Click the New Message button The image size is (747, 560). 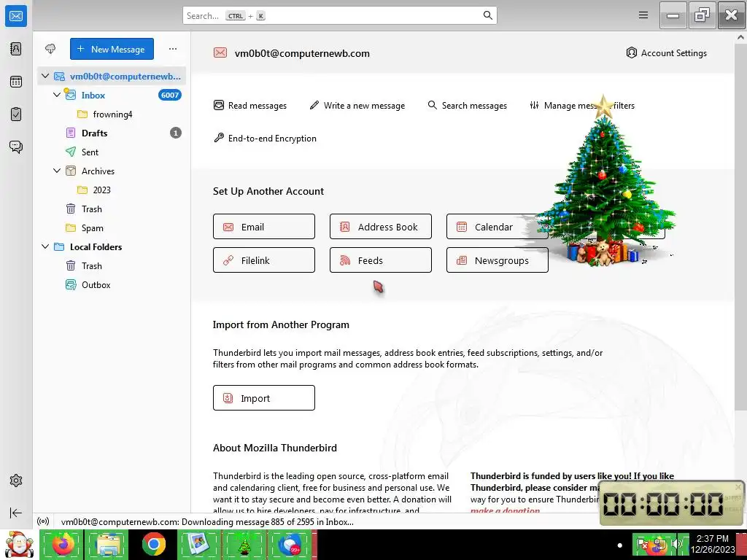coord(112,49)
